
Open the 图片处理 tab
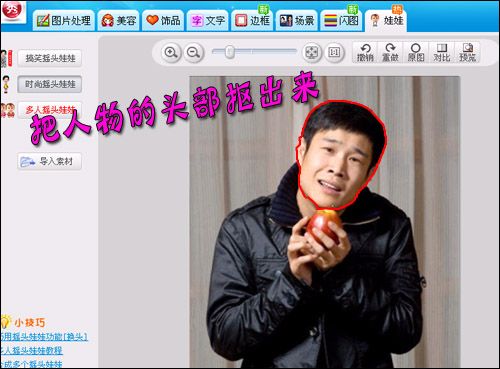[x=63, y=21]
